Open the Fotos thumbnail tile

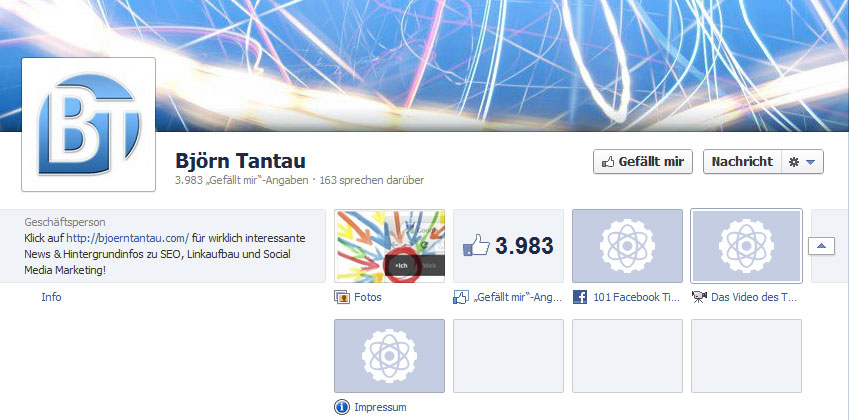tap(389, 246)
